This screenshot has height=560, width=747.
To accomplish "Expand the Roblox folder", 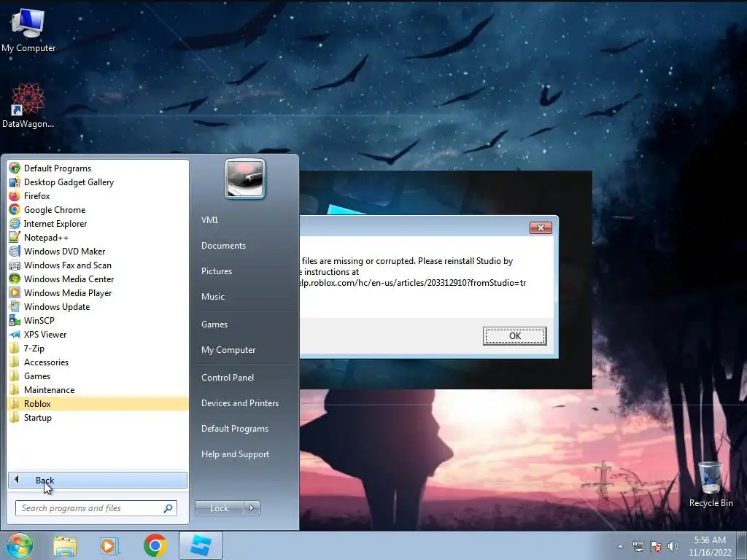I will 98,403.
